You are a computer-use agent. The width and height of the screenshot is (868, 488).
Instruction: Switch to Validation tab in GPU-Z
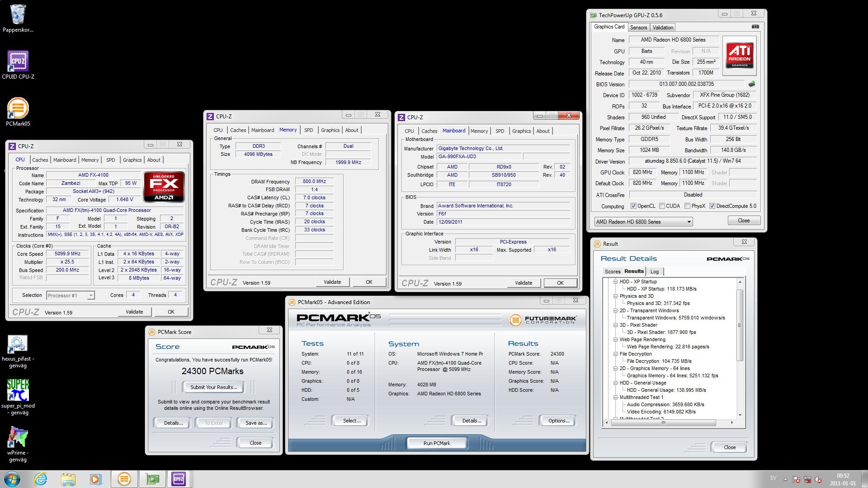click(663, 28)
